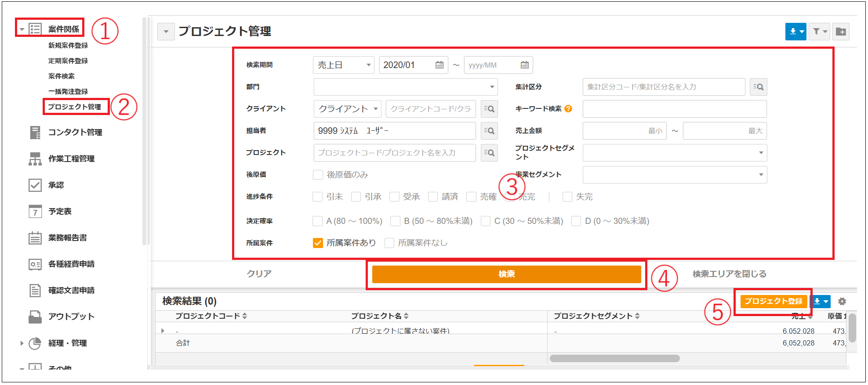Expand the 経理・管理 menu arrow
The width and height of the screenshot is (868, 385).
[x=22, y=343]
